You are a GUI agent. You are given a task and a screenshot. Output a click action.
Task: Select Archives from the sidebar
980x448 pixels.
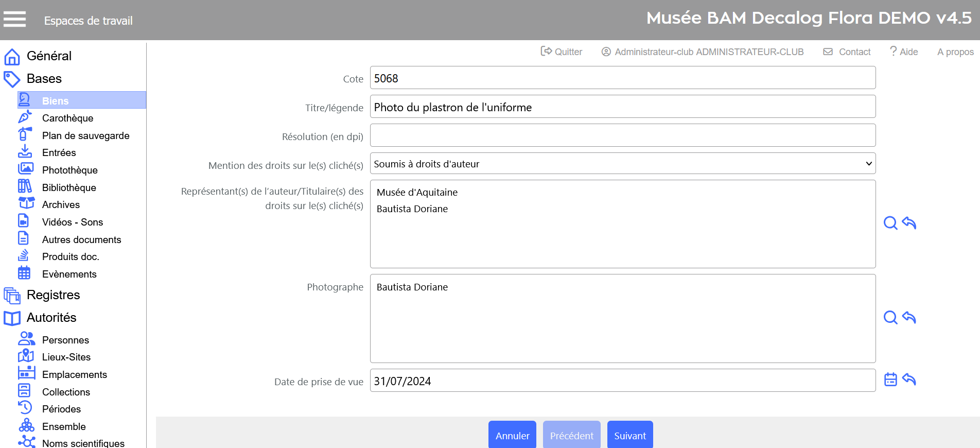point(61,205)
